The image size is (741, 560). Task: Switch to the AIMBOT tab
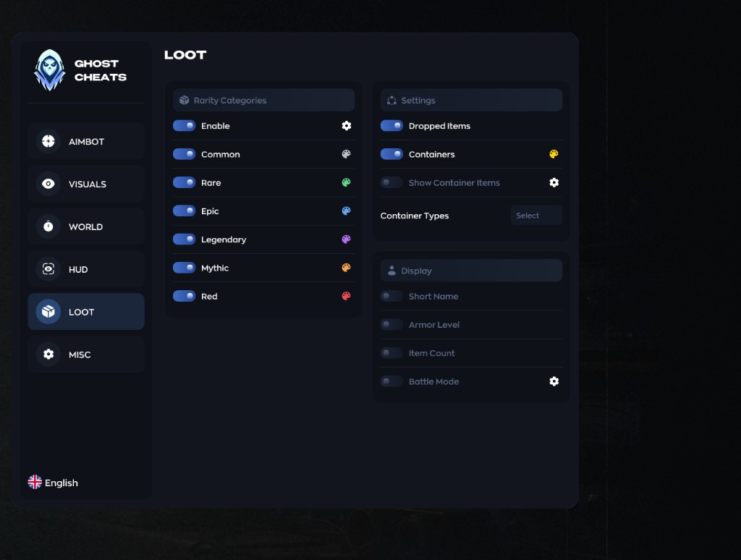pos(86,142)
